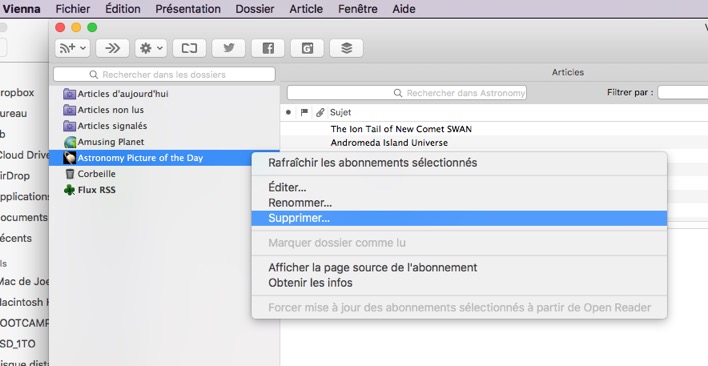
Task: Open the Article menu
Action: (x=306, y=9)
